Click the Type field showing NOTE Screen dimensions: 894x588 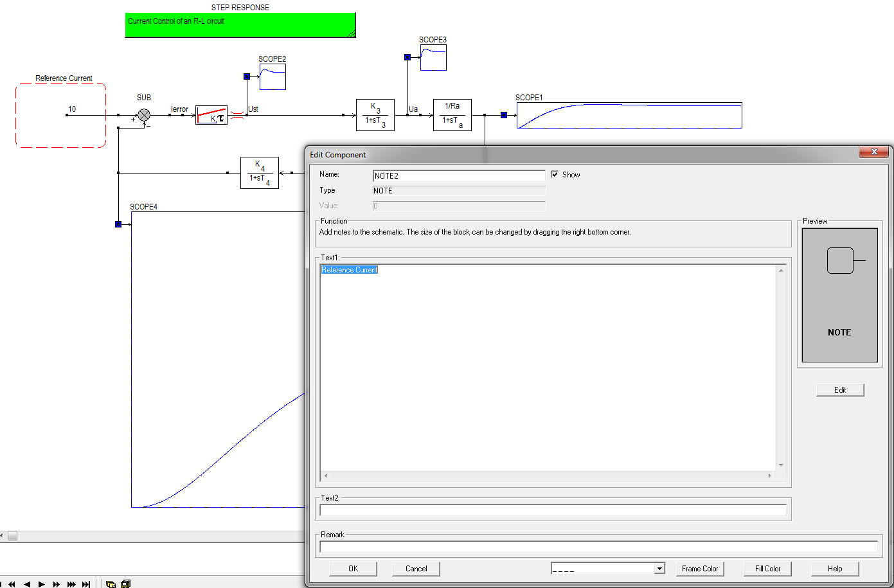point(459,190)
